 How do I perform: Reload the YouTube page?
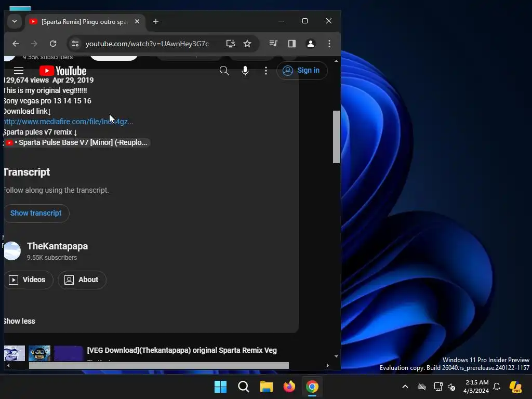tap(53, 44)
